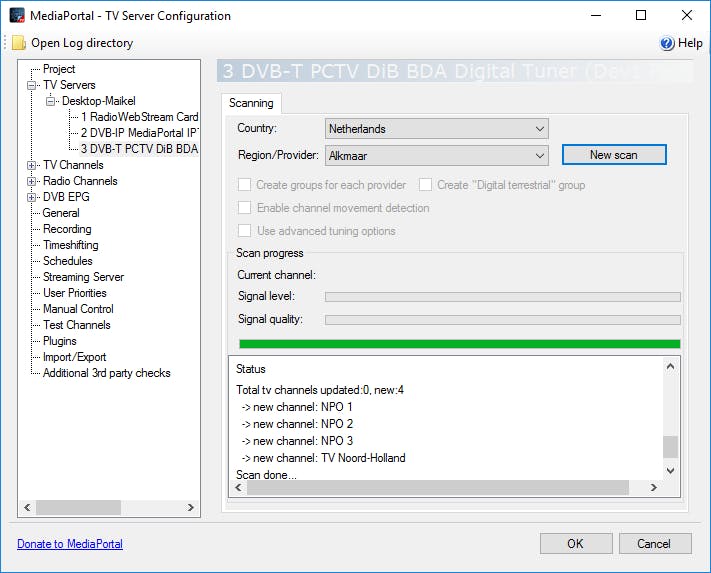Open Recording settings
Image resolution: width=711 pixels, height=573 pixels.
67,228
